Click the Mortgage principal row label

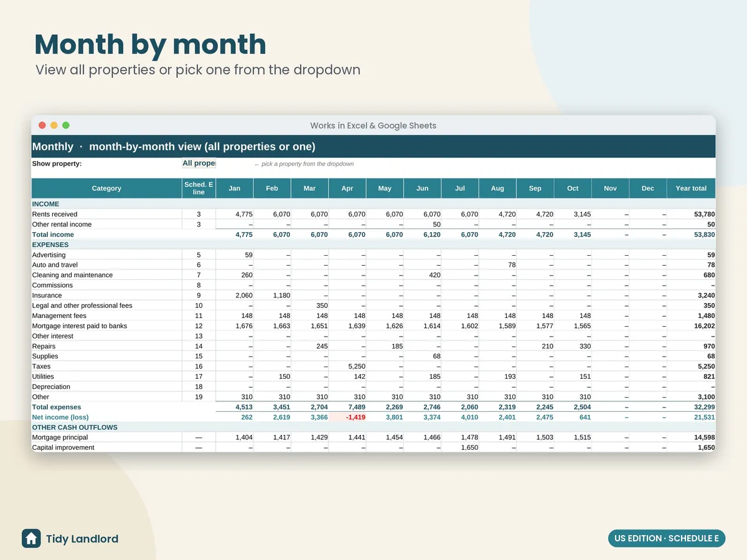[60, 437]
